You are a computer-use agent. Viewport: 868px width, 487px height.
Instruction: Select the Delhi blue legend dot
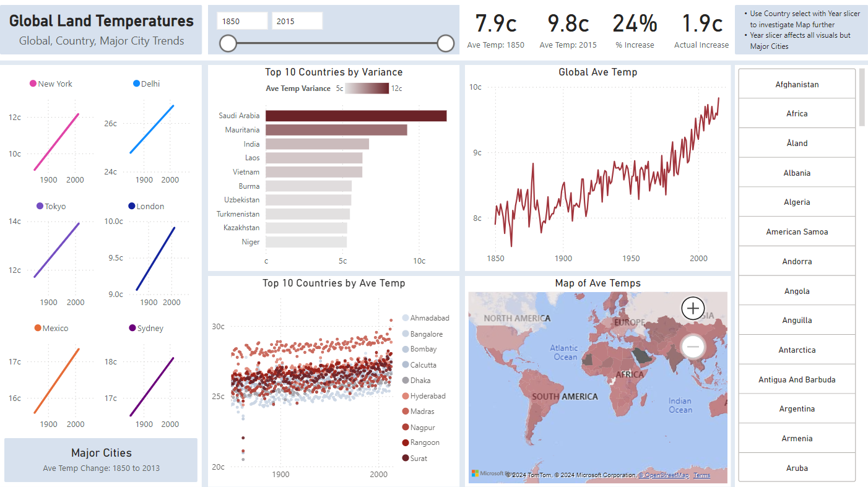click(136, 84)
